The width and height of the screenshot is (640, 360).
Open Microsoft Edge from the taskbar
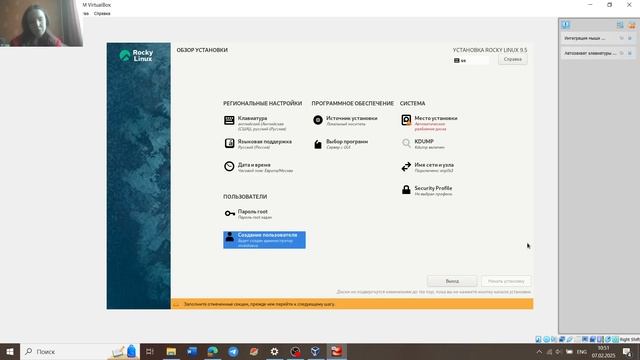pyautogui.click(x=213, y=351)
